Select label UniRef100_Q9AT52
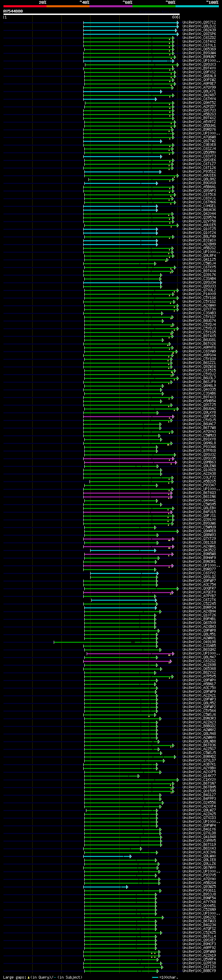 pyautogui.click(x=199, y=103)
